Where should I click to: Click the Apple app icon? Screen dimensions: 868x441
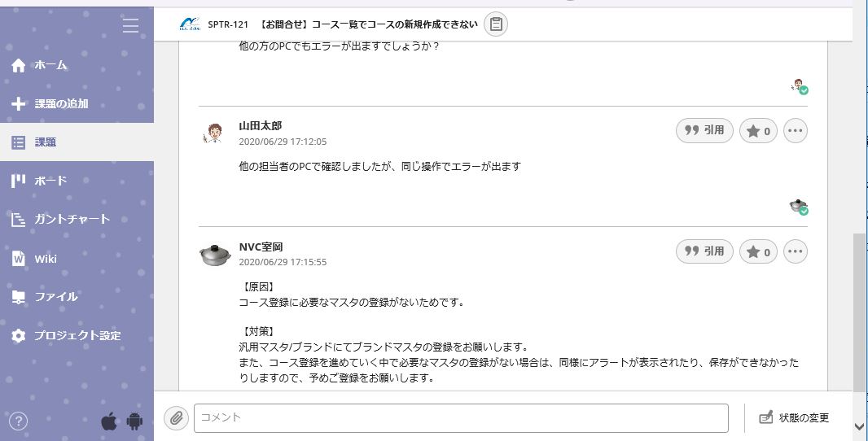pyautogui.click(x=110, y=421)
